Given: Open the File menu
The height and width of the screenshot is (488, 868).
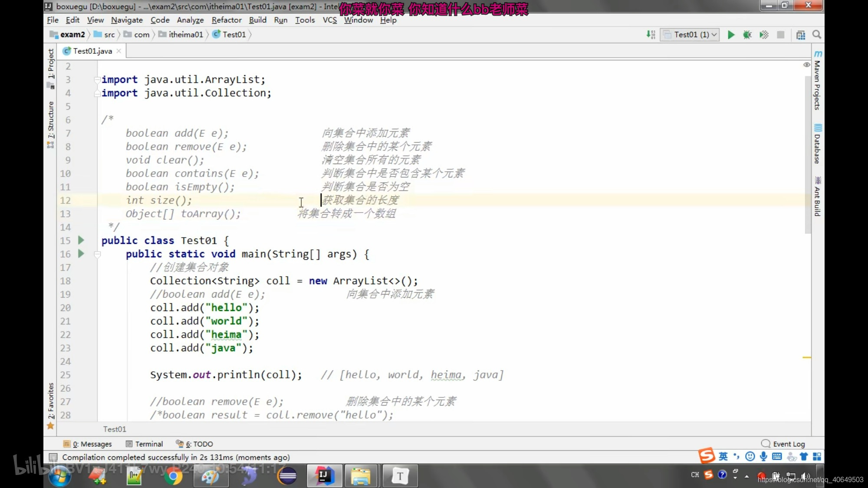Looking at the screenshot, I should 53,20.
